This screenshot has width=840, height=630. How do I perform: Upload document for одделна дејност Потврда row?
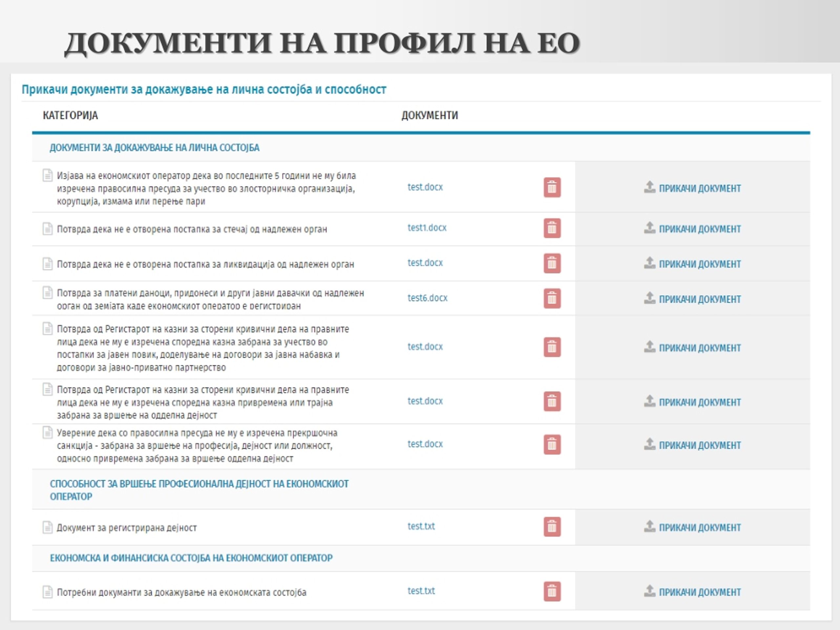click(x=692, y=401)
